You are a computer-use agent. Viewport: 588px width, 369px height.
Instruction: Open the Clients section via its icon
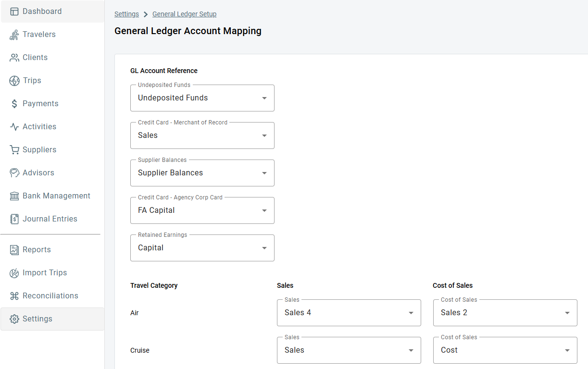[x=14, y=57]
